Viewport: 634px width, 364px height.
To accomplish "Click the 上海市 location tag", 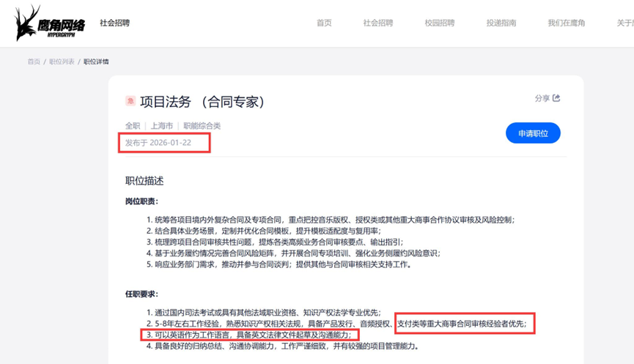I will click(162, 126).
